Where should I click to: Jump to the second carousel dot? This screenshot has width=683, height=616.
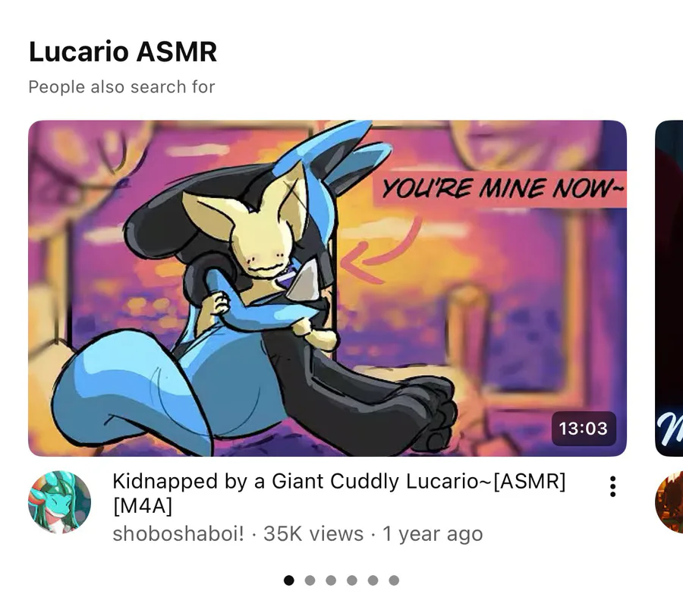tap(310, 580)
